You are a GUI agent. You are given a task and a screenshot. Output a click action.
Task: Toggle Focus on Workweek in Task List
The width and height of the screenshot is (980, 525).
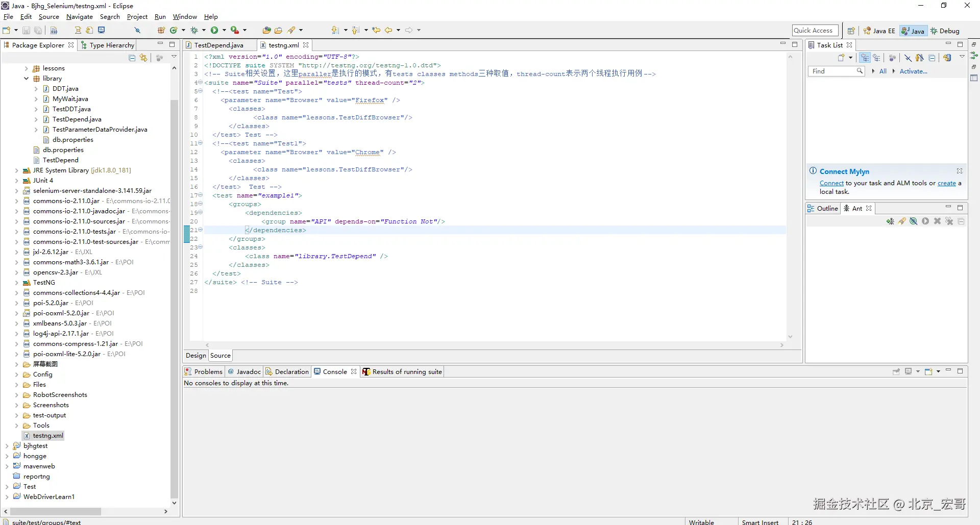(892, 58)
